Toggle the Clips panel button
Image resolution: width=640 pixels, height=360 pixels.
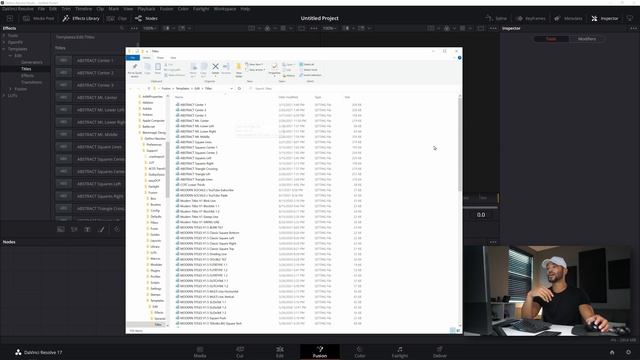117,18
